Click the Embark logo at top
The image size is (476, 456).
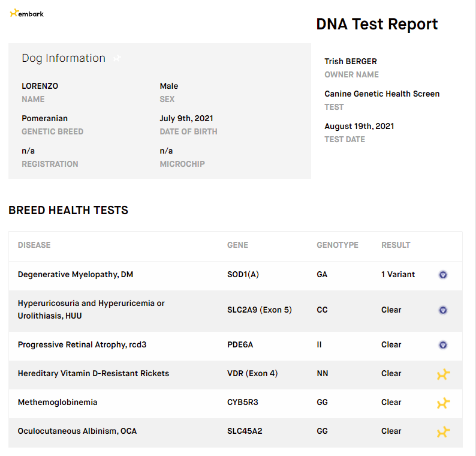27,13
